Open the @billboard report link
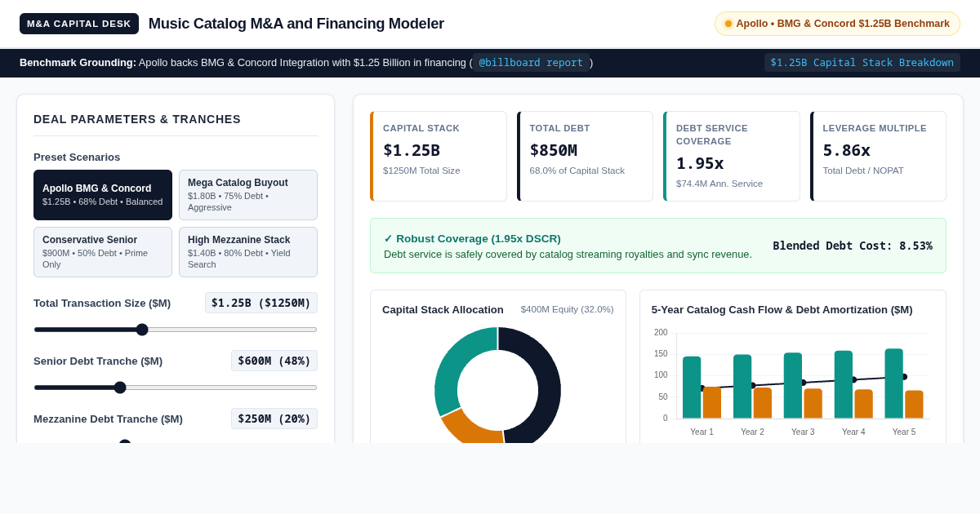Screen dimensions: 980x514 (x=531, y=63)
